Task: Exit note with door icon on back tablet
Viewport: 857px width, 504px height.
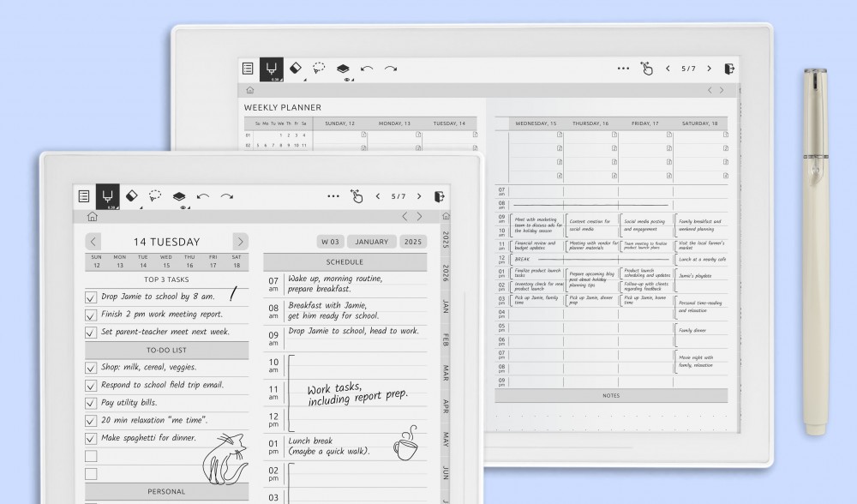Action: [x=729, y=69]
